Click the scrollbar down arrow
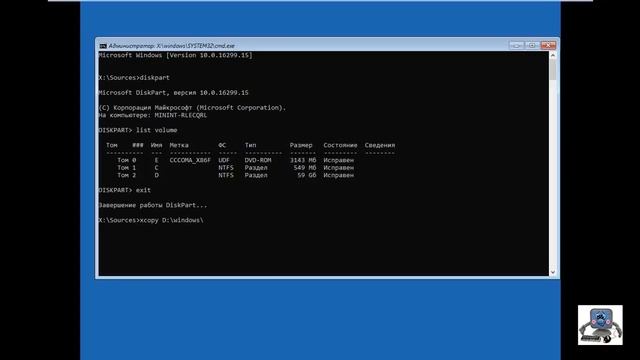Screen dimensions: 640x360 click(x=553, y=272)
